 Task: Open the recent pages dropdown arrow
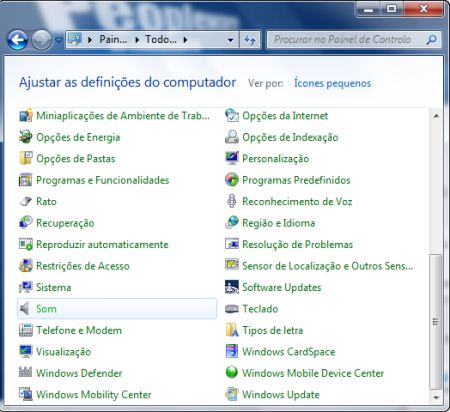(x=59, y=40)
